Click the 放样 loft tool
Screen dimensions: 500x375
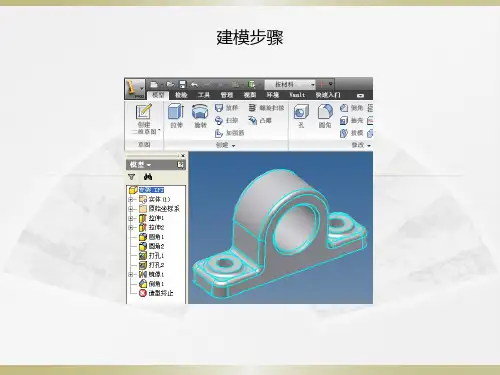coord(227,108)
